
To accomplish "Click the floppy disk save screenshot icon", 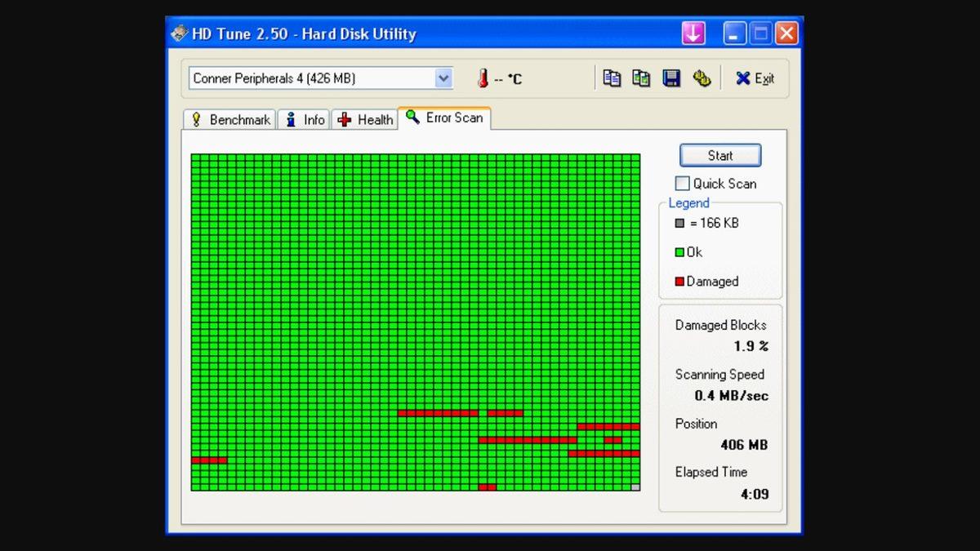I will click(x=671, y=78).
